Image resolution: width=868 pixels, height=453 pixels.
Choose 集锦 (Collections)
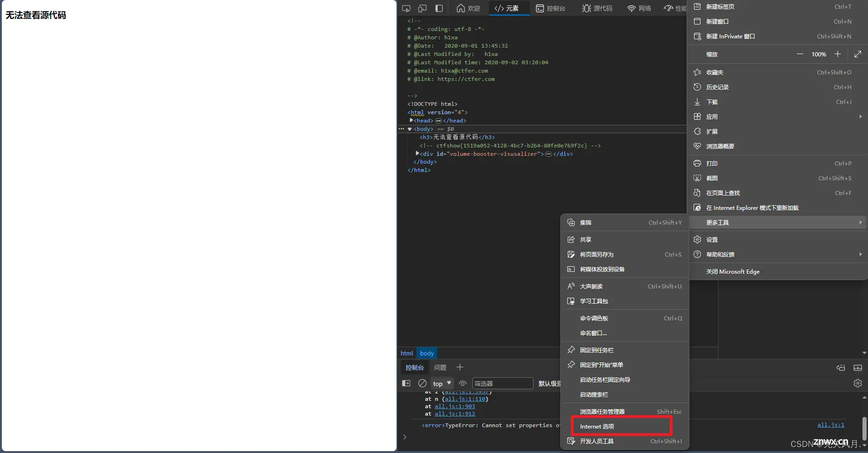click(x=625, y=222)
